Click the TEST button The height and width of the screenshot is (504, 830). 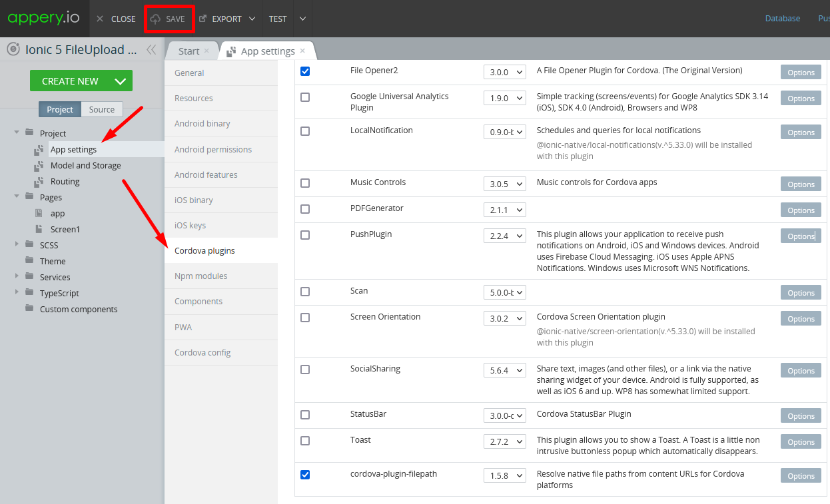pyautogui.click(x=278, y=19)
